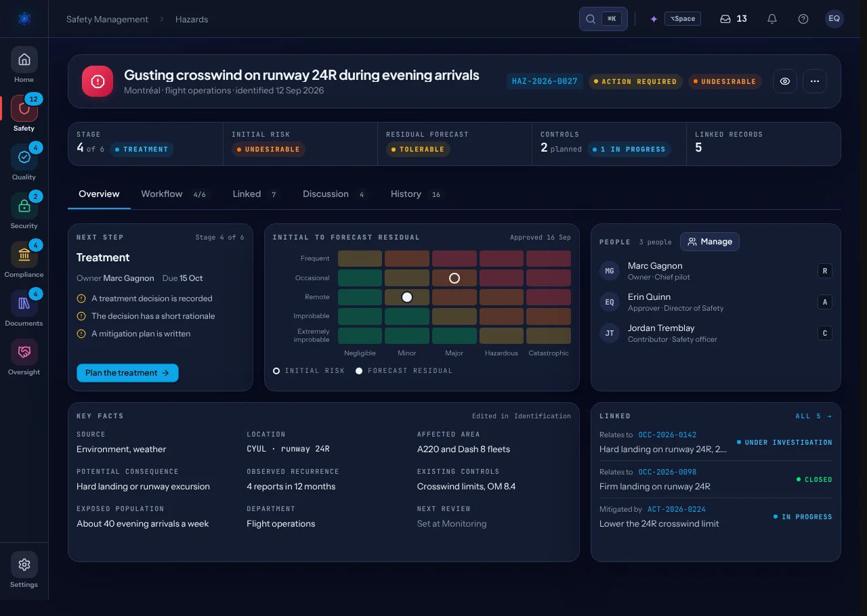Click 'Crosswind limits, OM 8.4' value
Viewport: 867px width, 616px height.
point(467,487)
